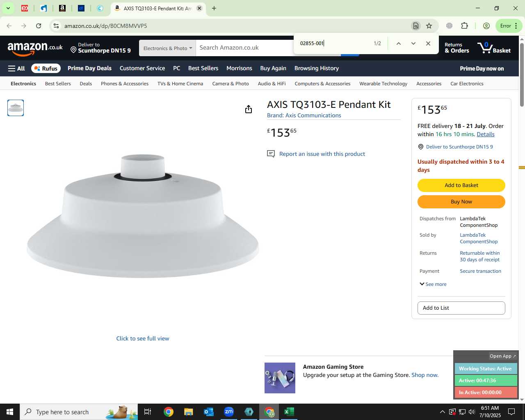Click the find-in-page text field
The height and width of the screenshot is (420, 525).
[x=334, y=43]
